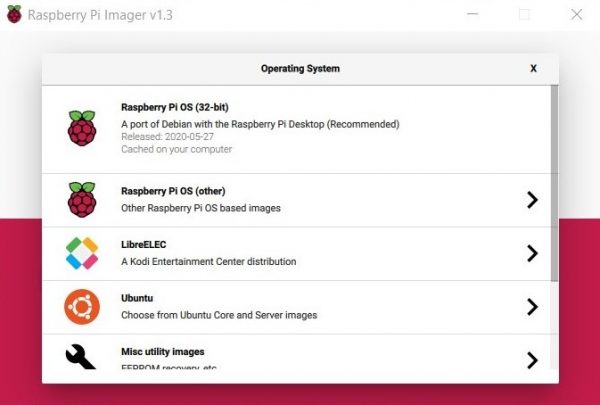Screen dimensions: 600x405
Task: Expand the Raspberry Pi OS (other) chevron arrow
Action: (x=532, y=200)
